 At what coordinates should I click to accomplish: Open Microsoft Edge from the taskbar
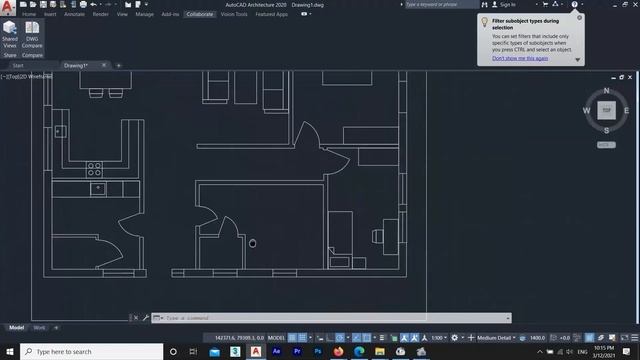pos(359,351)
